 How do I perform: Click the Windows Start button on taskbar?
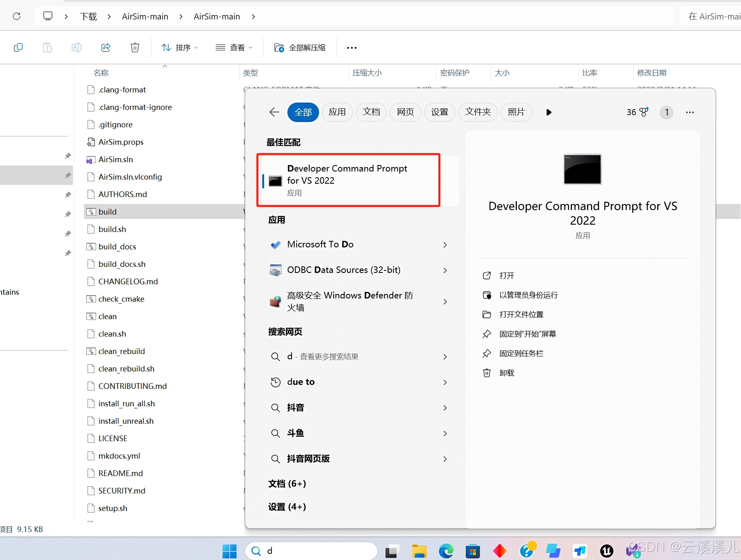[x=229, y=551]
